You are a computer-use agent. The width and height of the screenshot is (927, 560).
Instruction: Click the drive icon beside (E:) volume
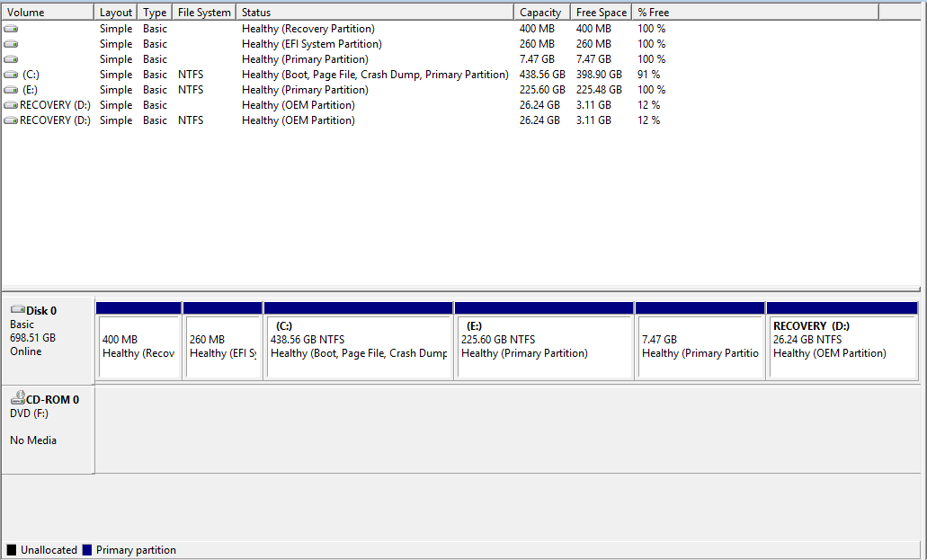point(11,90)
